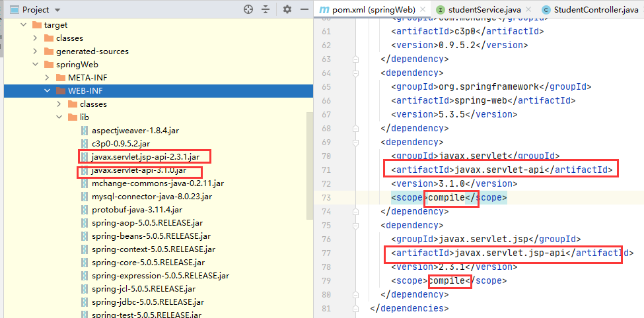This screenshot has width=644, height=318.
Task: Select spring-jcl-5.0.5.RELEASE.jar file
Action: pyautogui.click(x=144, y=289)
